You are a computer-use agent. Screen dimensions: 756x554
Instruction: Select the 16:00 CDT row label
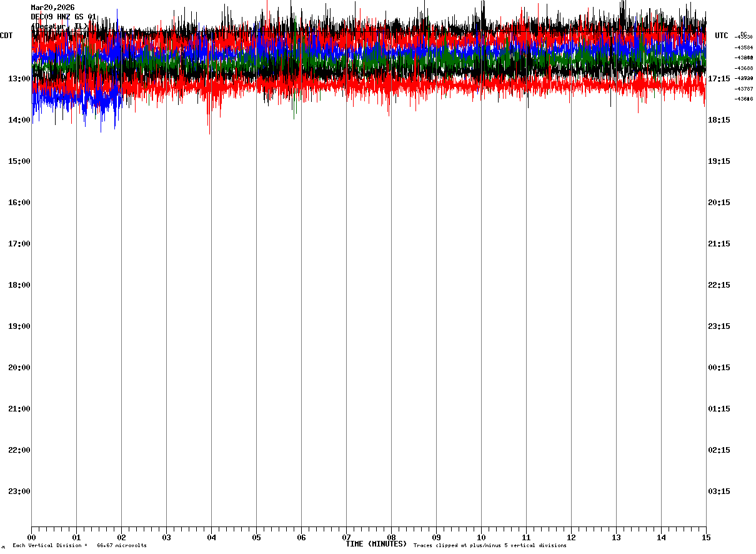[19, 203]
